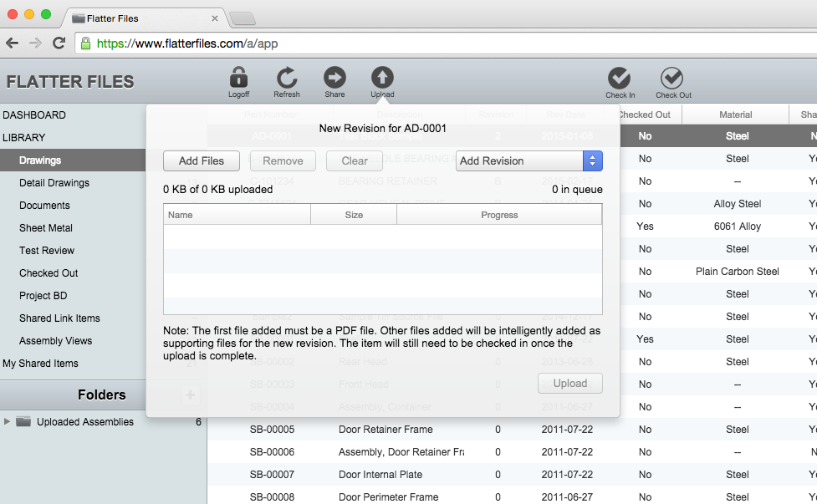The width and height of the screenshot is (817, 504).
Task: Refresh the drawing list
Action: (x=287, y=78)
